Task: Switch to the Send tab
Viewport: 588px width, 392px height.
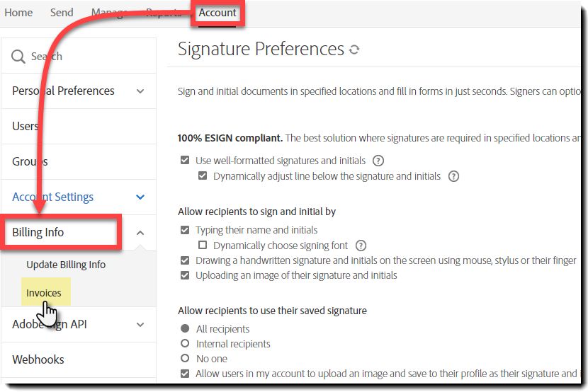Action: pyautogui.click(x=62, y=13)
